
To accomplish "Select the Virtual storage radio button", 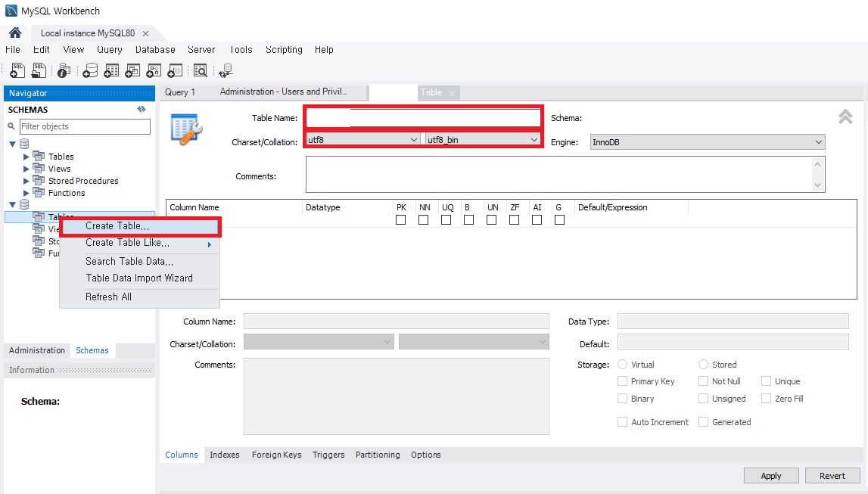I will point(622,364).
